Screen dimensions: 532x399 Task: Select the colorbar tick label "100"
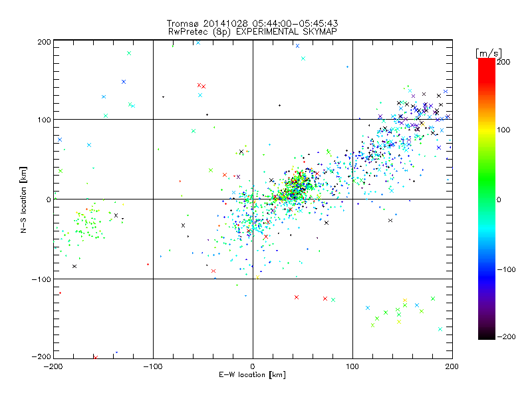click(503, 130)
